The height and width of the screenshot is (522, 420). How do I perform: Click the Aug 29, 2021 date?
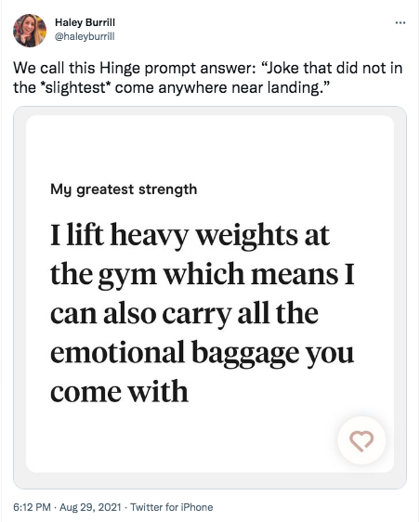pyautogui.click(x=90, y=507)
